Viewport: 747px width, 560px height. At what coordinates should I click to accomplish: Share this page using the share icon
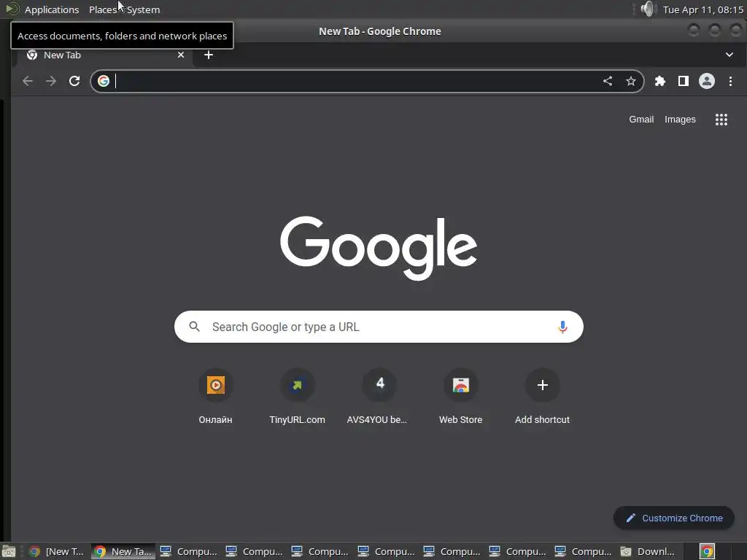(x=608, y=81)
